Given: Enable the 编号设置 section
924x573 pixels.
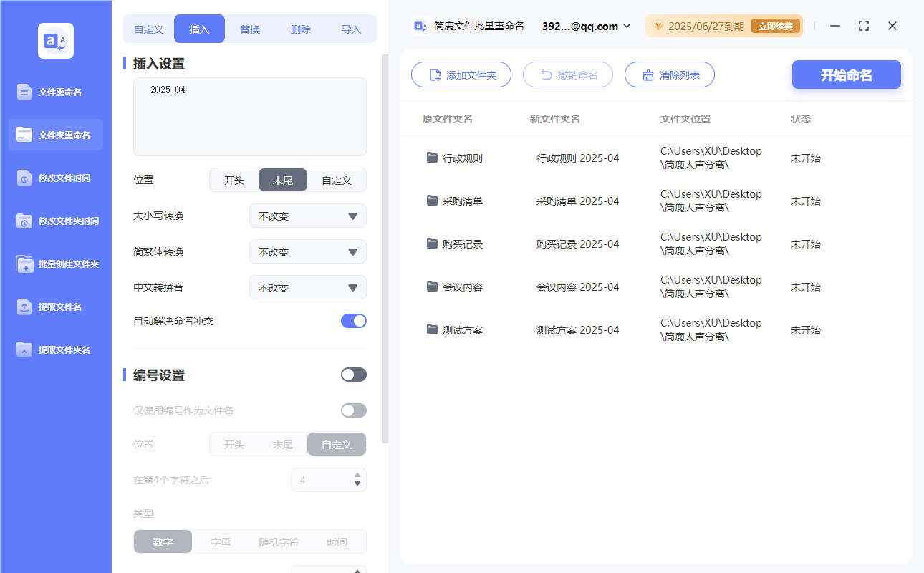Looking at the screenshot, I should click(x=353, y=375).
